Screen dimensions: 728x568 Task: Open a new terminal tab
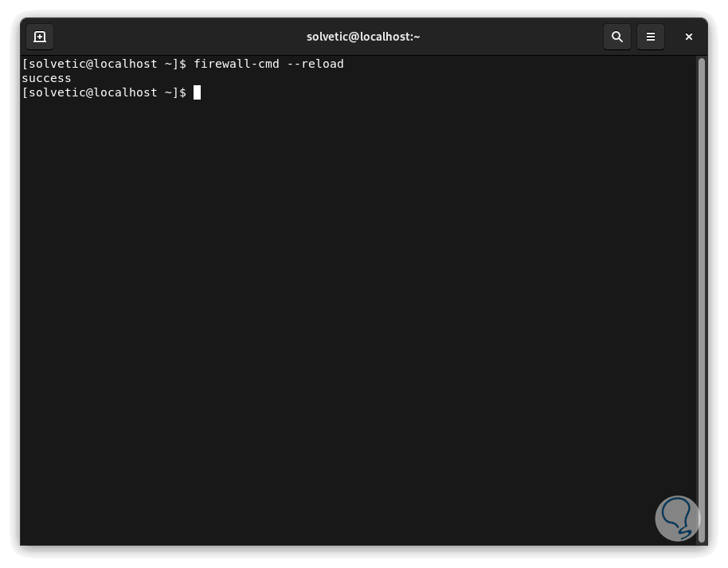[40, 37]
